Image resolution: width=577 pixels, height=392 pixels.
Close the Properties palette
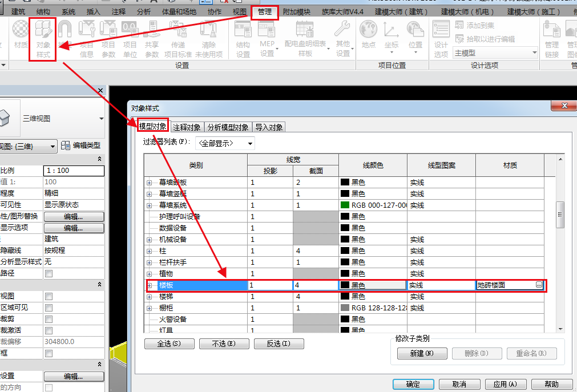click(100, 90)
